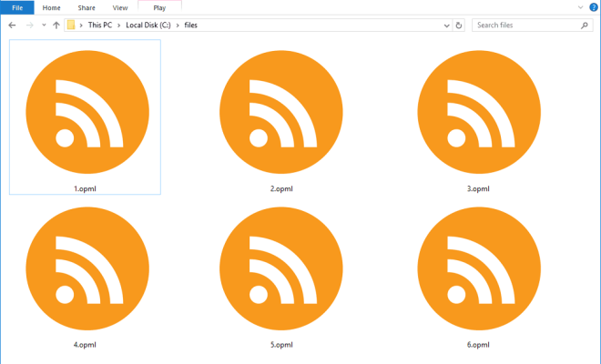Image resolution: width=601 pixels, height=364 pixels.
Task: Expand the chevron after This PC
Action: (118, 25)
